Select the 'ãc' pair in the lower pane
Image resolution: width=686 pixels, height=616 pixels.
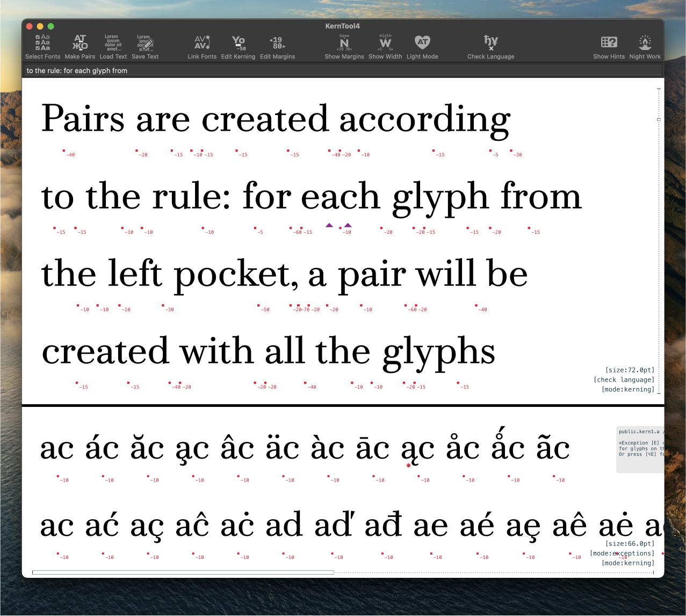point(553,447)
